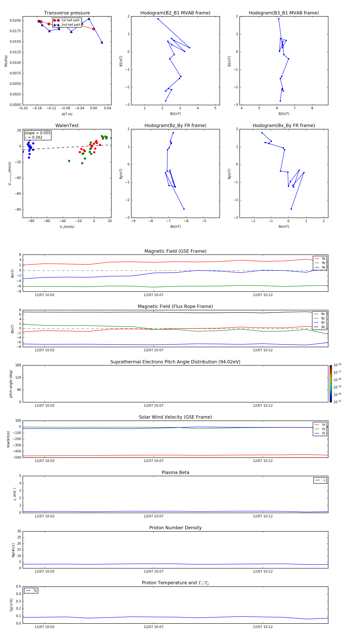Image resolution: width=351 pixels, height=644 pixels.
Task: Select the "By'" entry in the Flux Rope legend
Action: coord(320,318)
